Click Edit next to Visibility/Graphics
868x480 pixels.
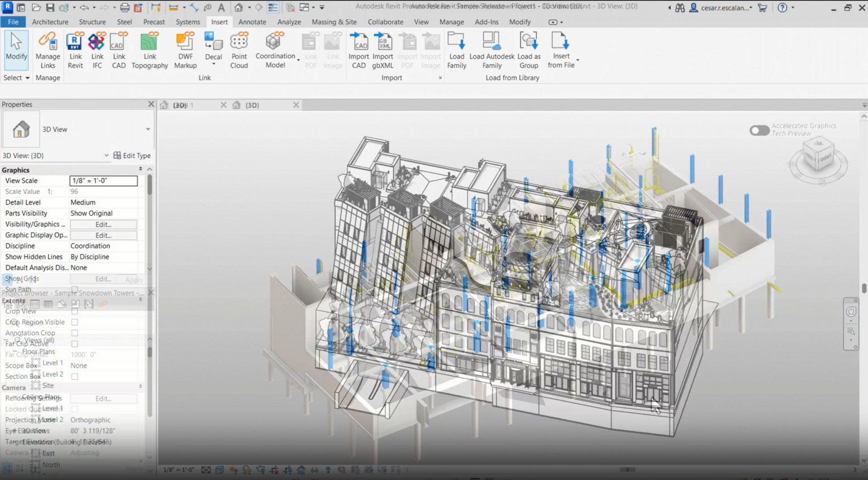[x=103, y=224]
